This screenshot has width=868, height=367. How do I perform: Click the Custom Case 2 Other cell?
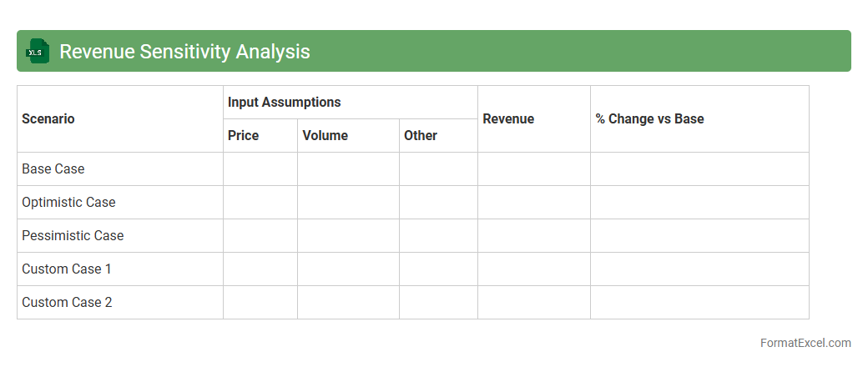[x=438, y=303]
